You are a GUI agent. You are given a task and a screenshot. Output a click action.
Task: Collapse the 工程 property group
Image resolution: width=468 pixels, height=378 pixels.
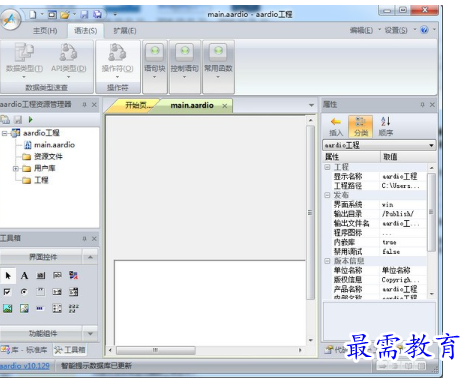tap(327, 167)
